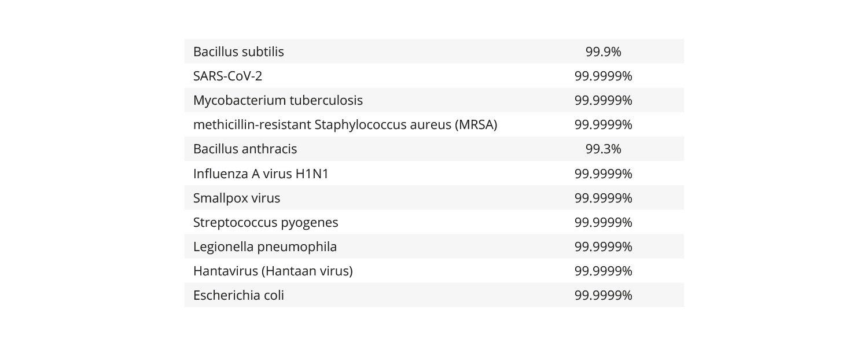The image size is (868, 346).
Task: Select the Escherichia coli row label
Action: 238,295
